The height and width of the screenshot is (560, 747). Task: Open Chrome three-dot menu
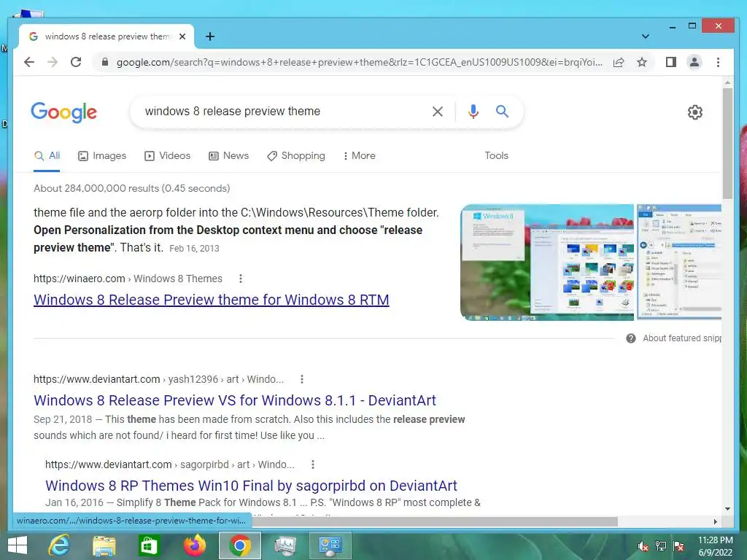pos(718,62)
